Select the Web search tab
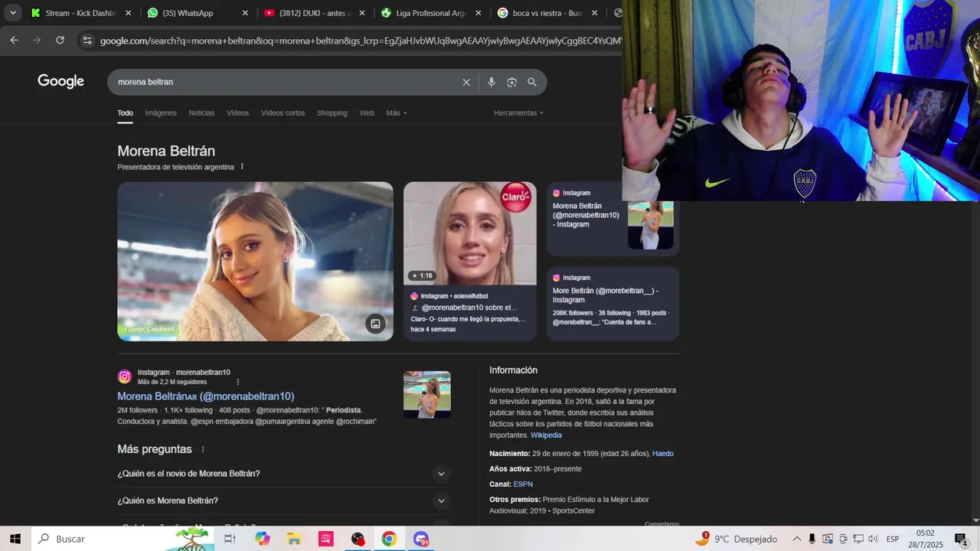This screenshot has width=980, height=551. (x=367, y=112)
